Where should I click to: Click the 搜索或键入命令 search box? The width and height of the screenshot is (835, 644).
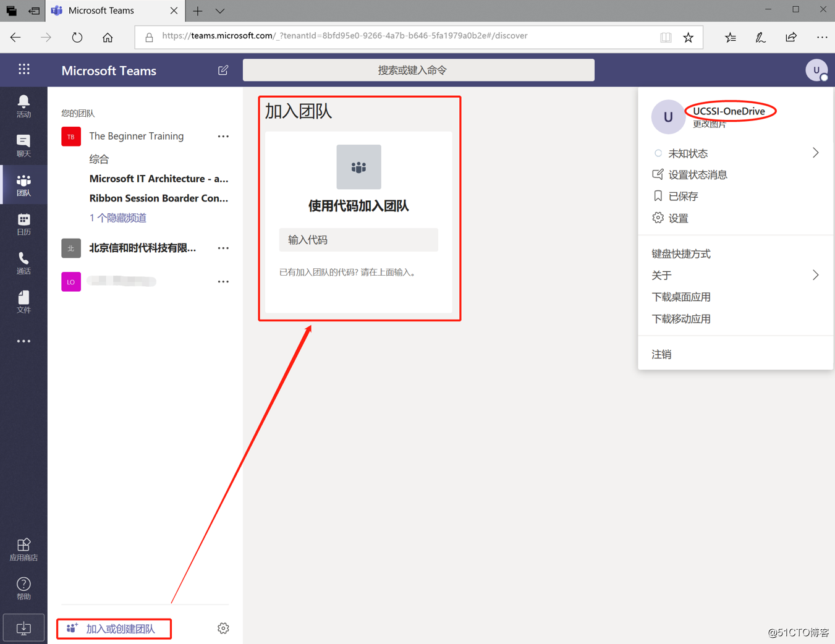(418, 70)
